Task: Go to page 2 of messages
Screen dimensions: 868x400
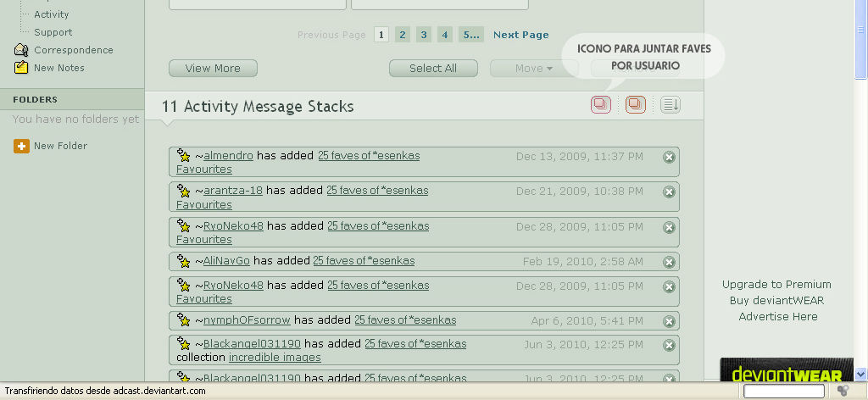Action: coord(403,35)
